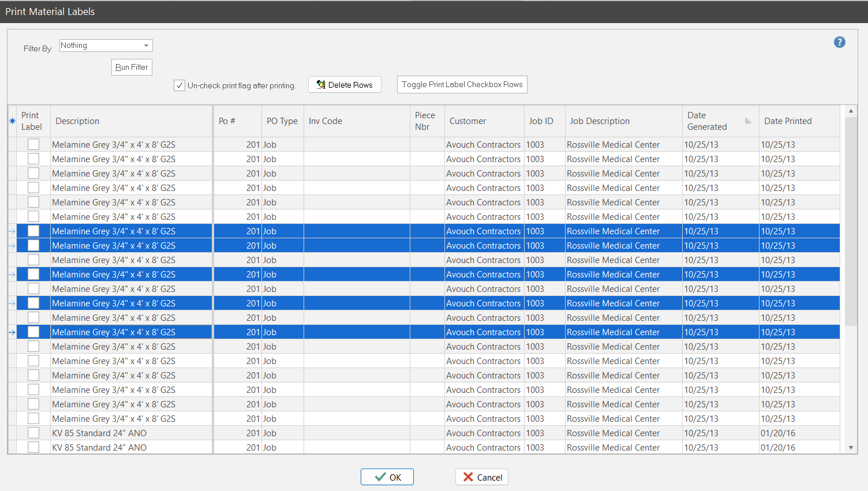Click the Description column header

pos(77,121)
